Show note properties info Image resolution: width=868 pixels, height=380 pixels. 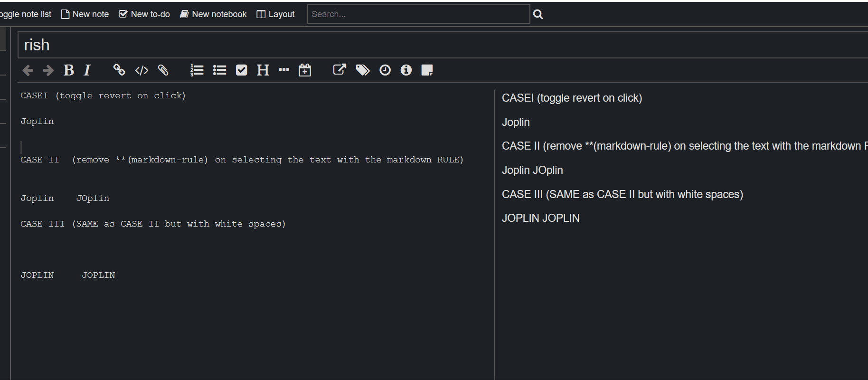(406, 70)
